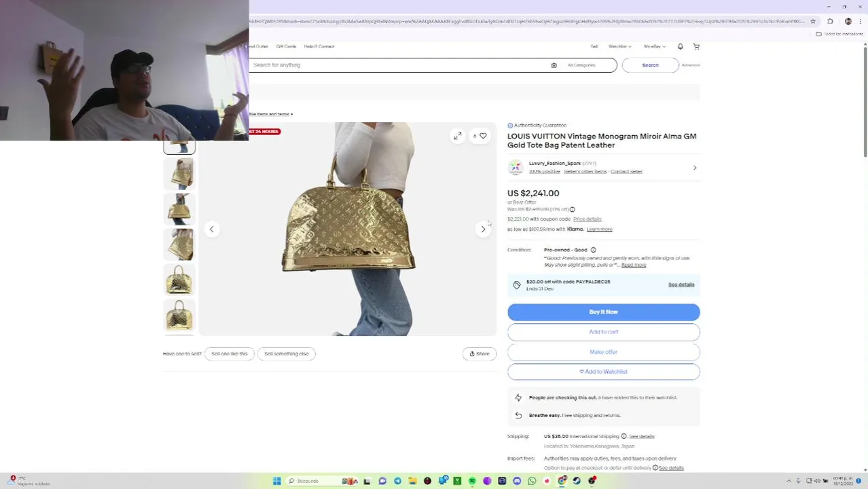Image resolution: width=868 pixels, height=489 pixels.
Task: Click Sell something else
Action: [x=286, y=354]
